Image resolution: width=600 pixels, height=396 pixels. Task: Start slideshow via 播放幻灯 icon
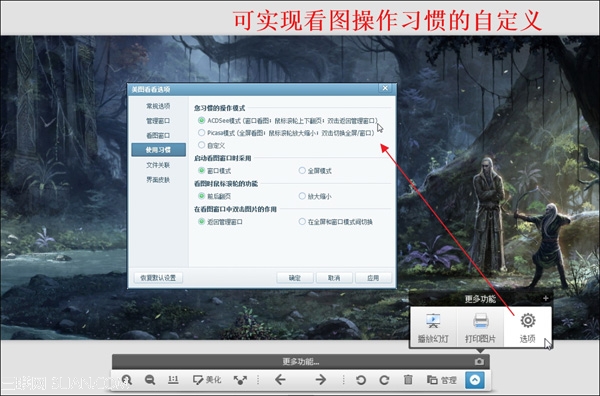point(433,328)
